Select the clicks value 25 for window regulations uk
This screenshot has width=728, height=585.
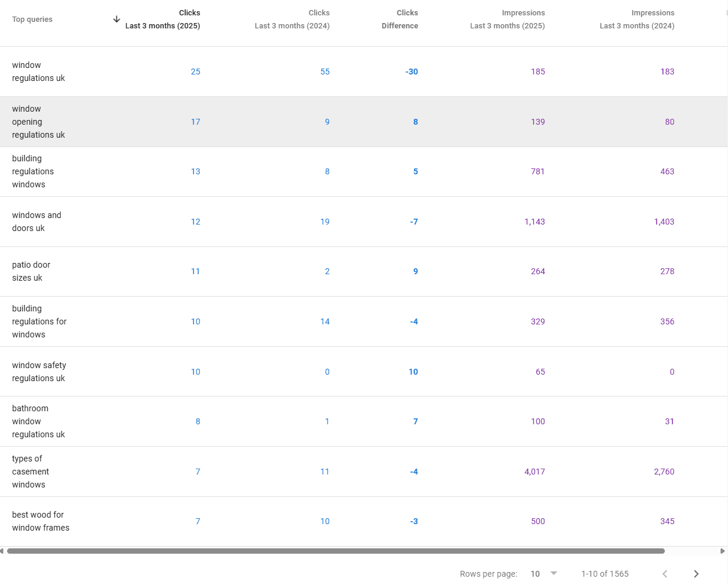click(195, 71)
